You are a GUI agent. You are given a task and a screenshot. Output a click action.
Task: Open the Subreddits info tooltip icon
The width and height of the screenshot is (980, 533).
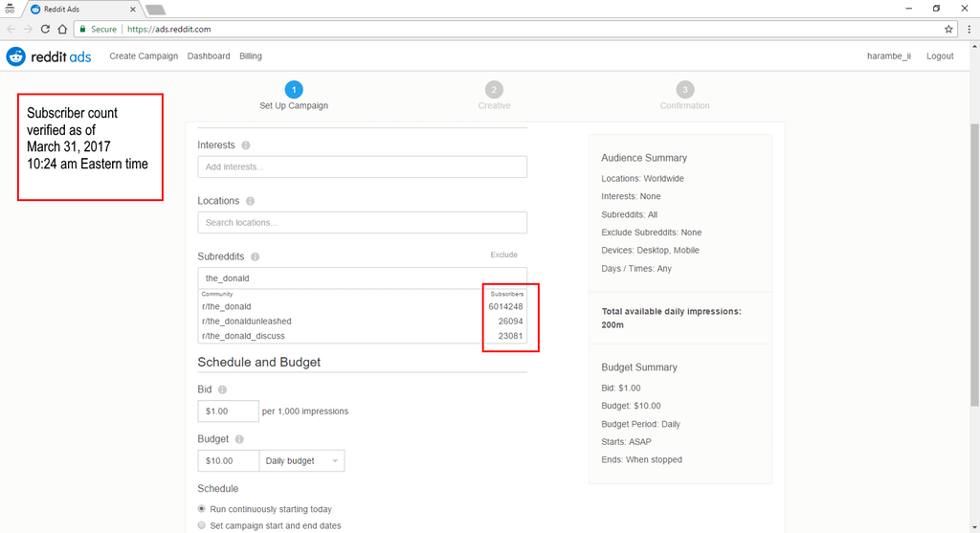coord(255,256)
